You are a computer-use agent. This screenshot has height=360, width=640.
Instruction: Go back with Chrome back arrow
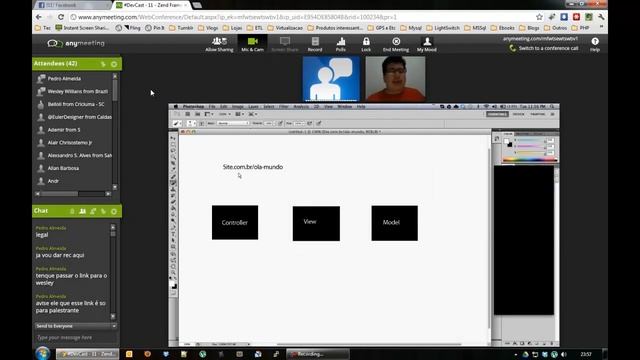39,17
